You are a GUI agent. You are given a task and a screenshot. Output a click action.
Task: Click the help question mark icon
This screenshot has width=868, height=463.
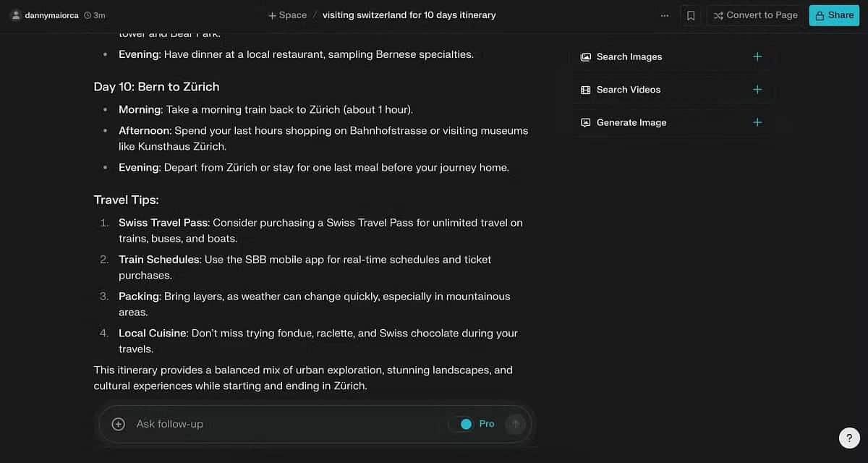849,438
